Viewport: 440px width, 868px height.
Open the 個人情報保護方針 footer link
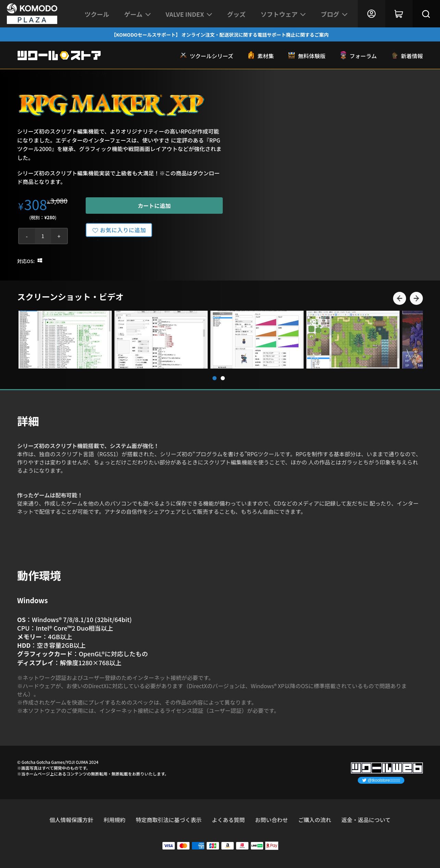tap(71, 820)
